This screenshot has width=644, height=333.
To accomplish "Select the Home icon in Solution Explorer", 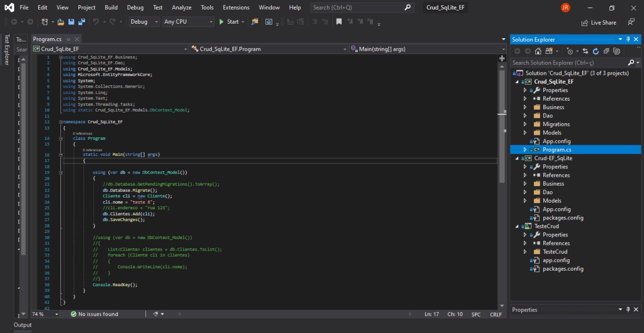I will pyautogui.click(x=538, y=51).
